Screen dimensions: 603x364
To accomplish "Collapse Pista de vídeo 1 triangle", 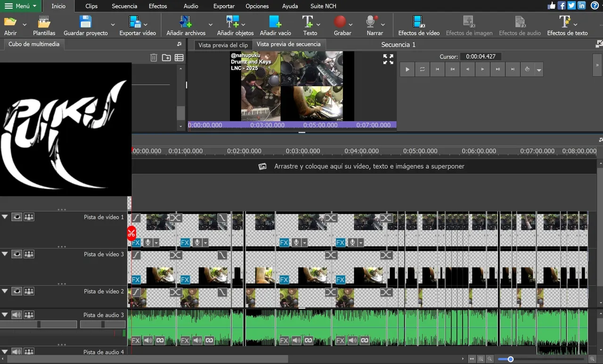I will (5, 217).
